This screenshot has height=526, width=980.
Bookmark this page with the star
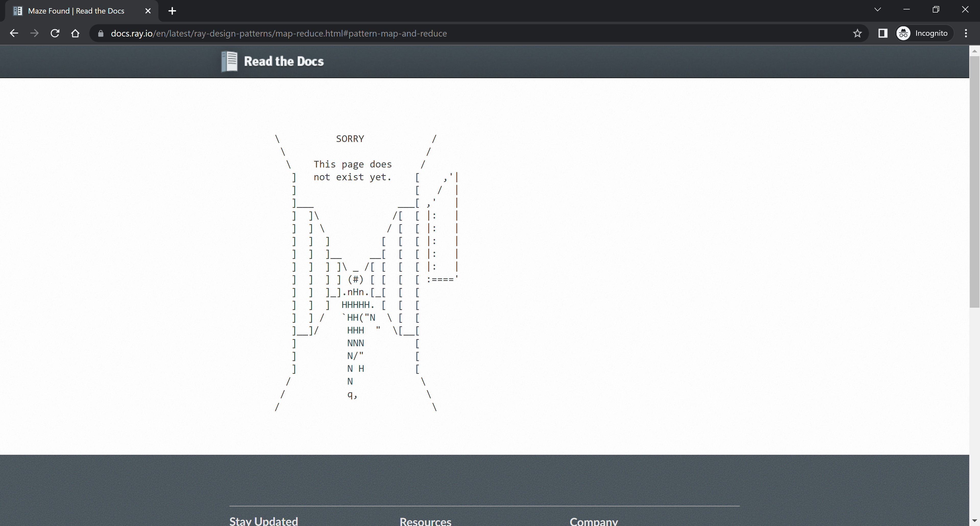(x=857, y=33)
